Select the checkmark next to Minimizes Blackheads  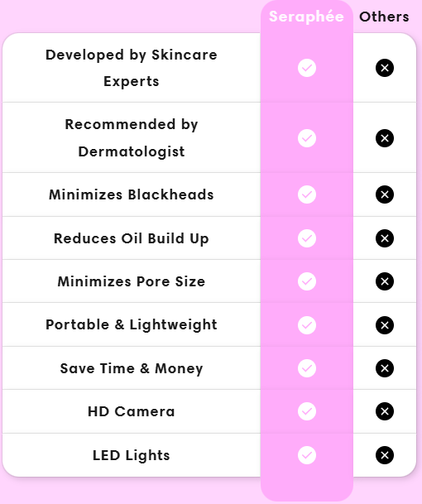tap(307, 194)
